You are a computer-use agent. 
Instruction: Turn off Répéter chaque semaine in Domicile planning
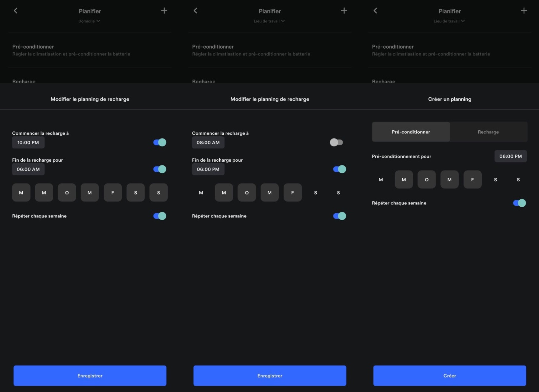pos(160,216)
